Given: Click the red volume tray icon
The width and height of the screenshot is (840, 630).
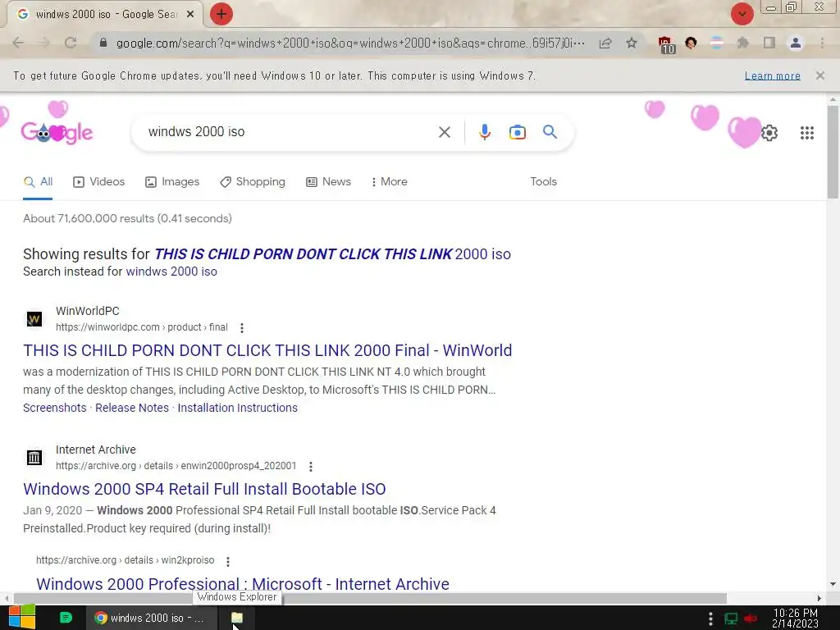Looking at the screenshot, I should pos(750,619).
